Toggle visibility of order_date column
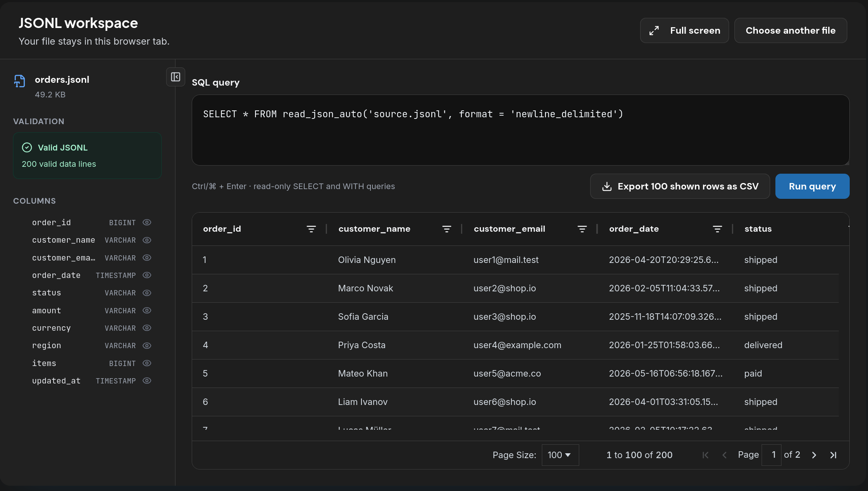868x491 pixels. (147, 275)
